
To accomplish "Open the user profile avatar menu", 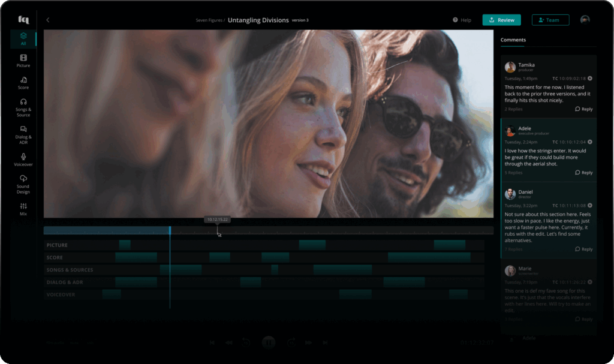I will 585,20.
